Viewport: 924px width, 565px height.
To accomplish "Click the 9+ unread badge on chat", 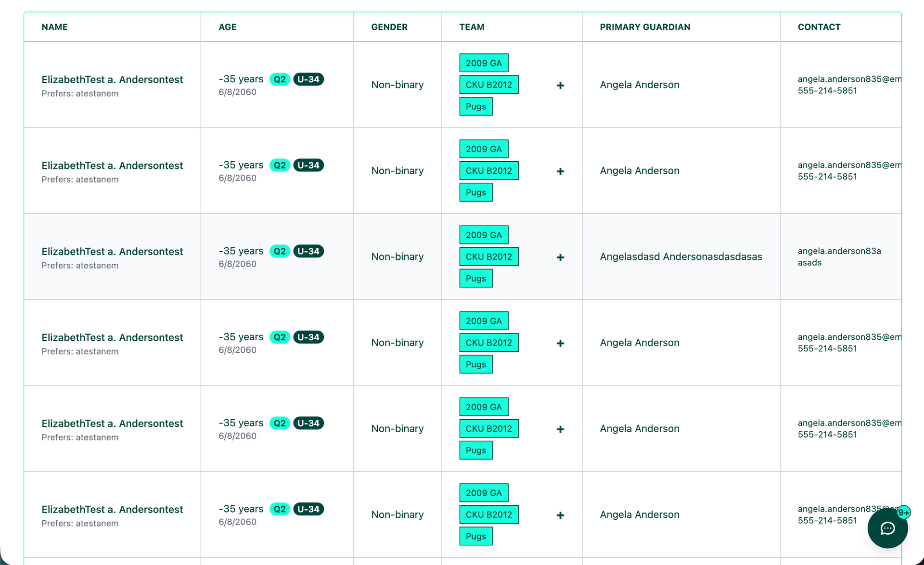I will pyautogui.click(x=904, y=513).
